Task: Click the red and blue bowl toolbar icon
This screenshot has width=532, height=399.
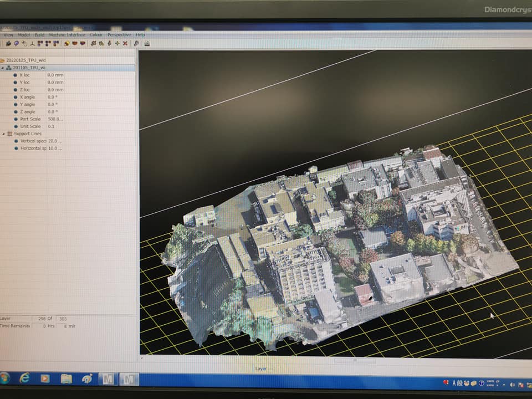Action: click(83, 43)
